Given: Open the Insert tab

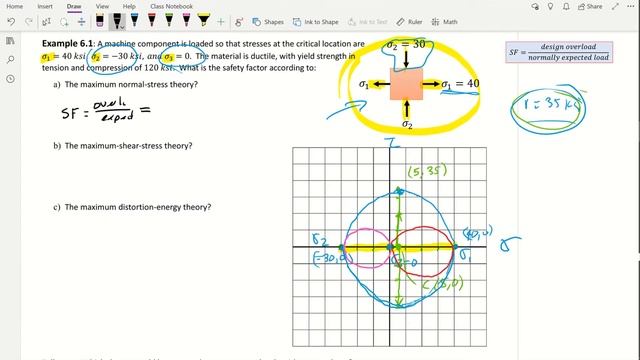Looking at the screenshot, I should [x=45, y=7].
